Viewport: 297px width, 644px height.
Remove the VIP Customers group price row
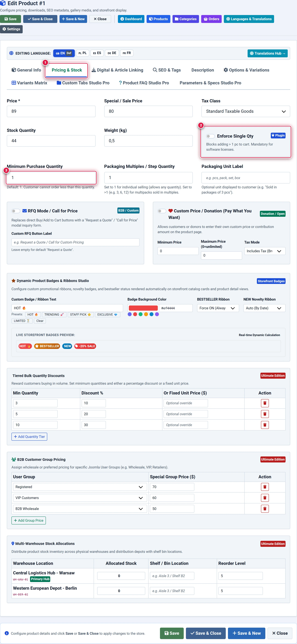tap(265, 498)
